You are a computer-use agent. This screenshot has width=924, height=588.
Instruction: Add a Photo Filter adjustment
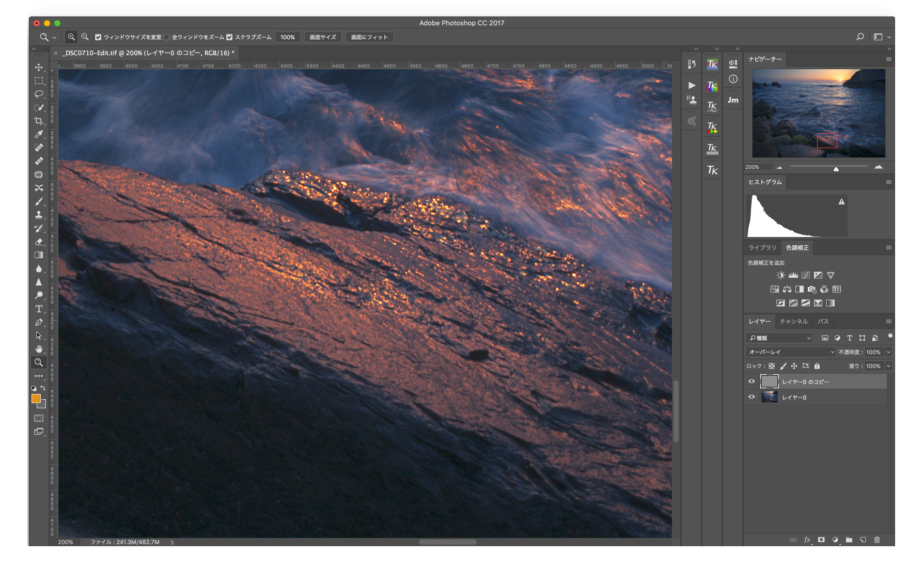point(812,289)
